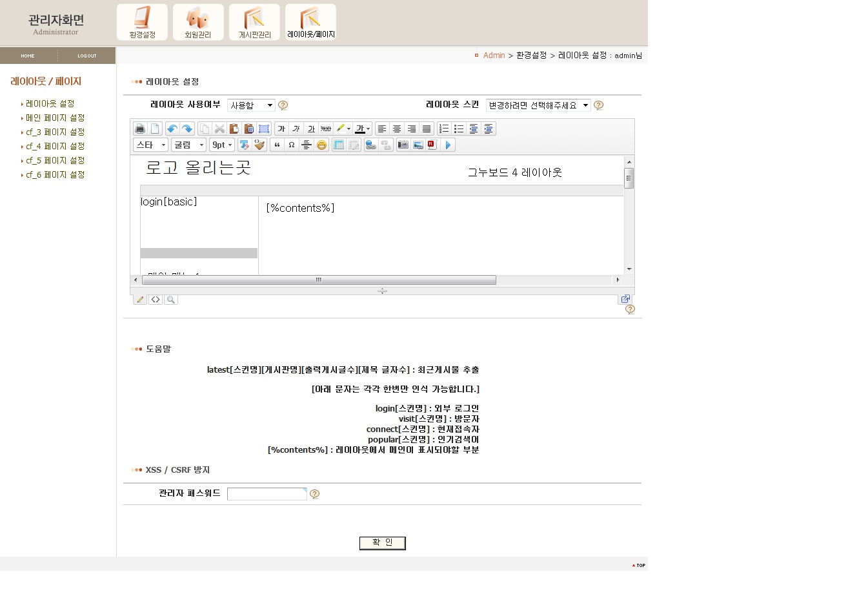Viewport: 868px width, 589px height.
Task: Open the 레이아웃 사용여부 dropdown
Action: click(251, 105)
